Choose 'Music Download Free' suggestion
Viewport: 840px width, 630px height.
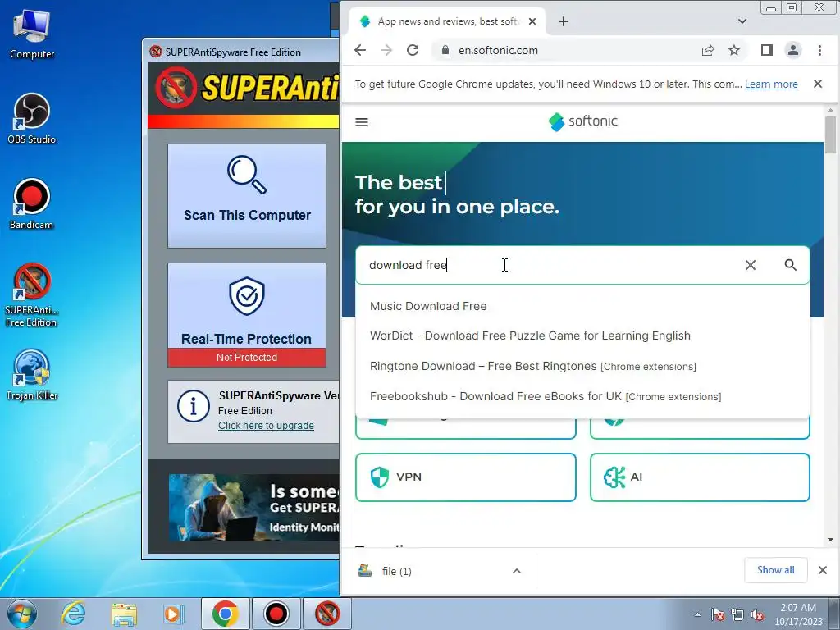582,306
